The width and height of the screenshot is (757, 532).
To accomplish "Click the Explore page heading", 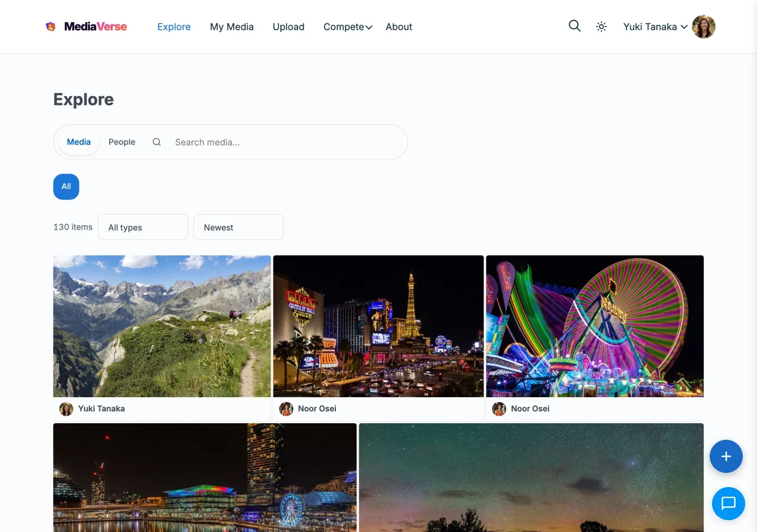I will tap(84, 99).
